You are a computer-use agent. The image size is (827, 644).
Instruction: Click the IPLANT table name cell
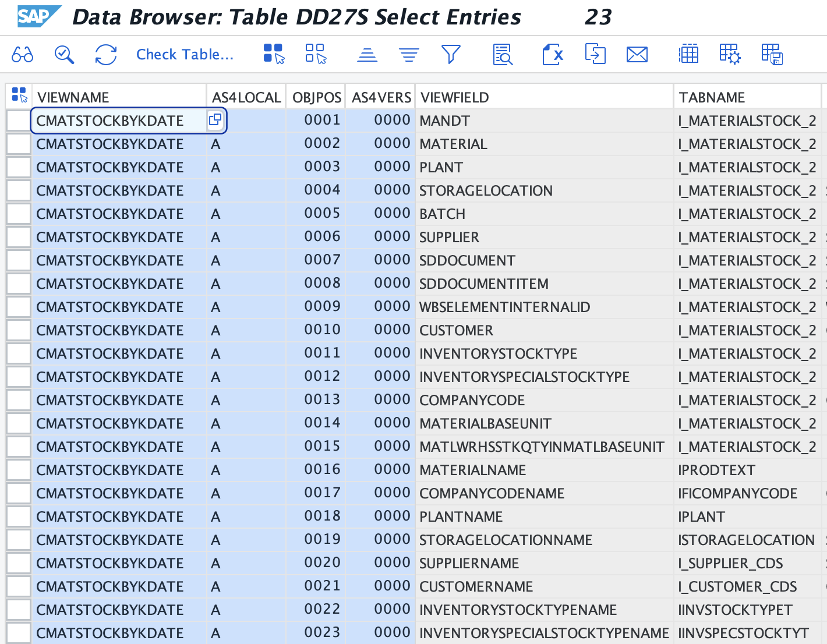point(748,516)
